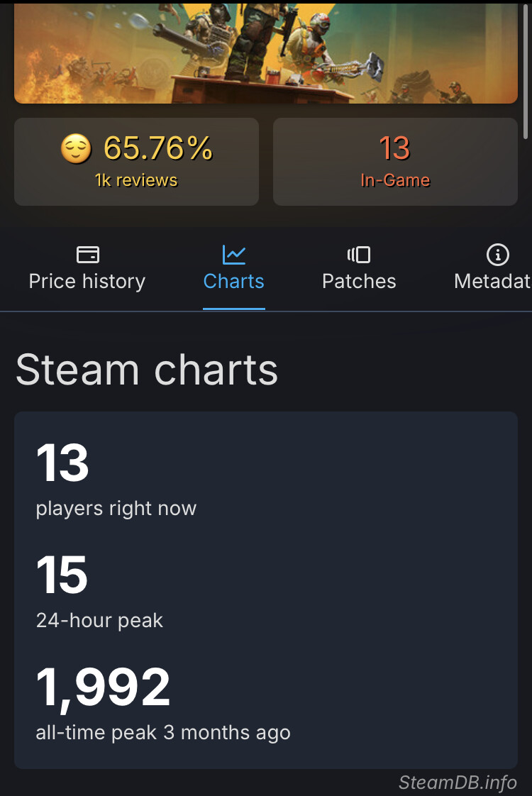The width and height of the screenshot is (532, 796).
Task: Click the Patches stacked cards icon
Action: (x=359, y=254)
